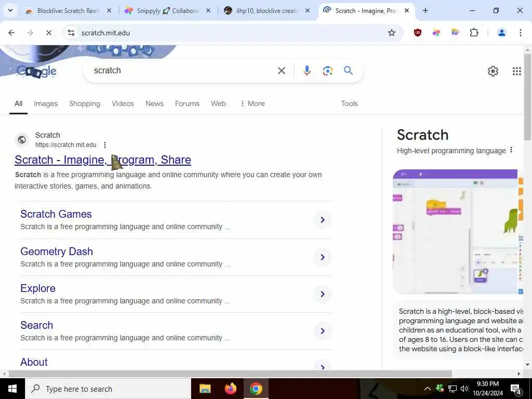The height and width of the screenshot is (399, 532).
Task: Open the Chrome three-dot menu
Action: pos(520,33)
